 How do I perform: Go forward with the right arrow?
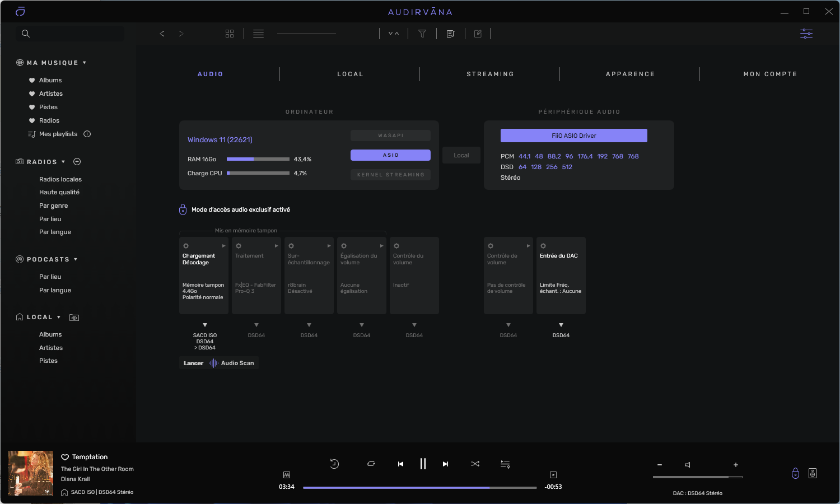tap(181, 34)
